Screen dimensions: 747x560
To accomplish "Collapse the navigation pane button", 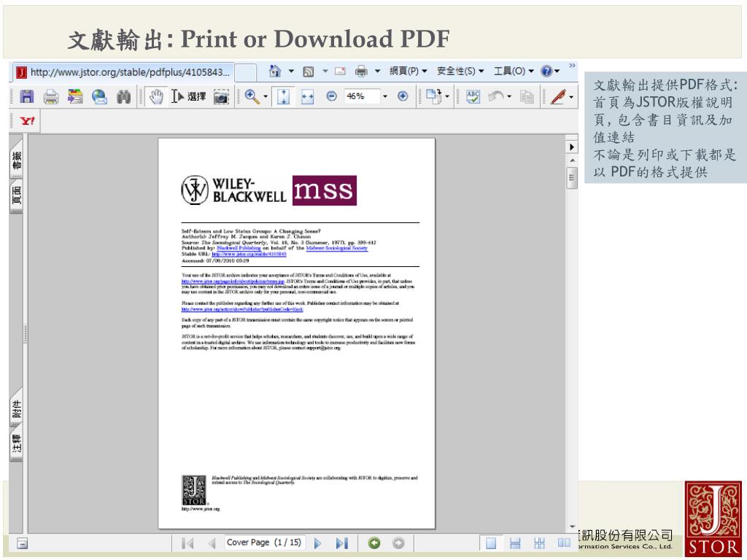I will (x=22, y=543).
